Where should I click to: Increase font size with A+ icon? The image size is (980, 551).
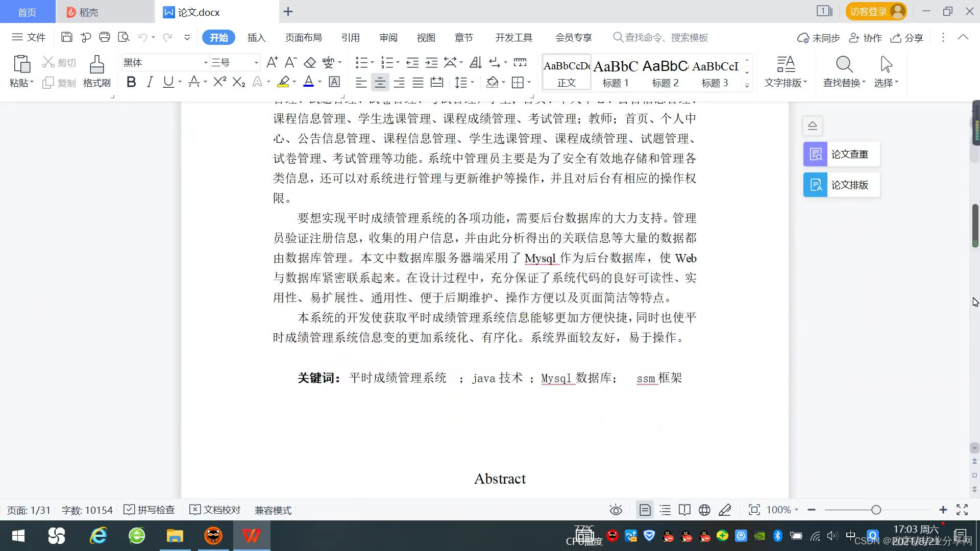point(272,62)
